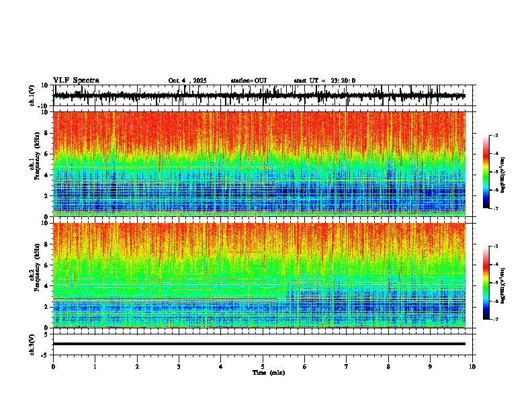Click time-axis tick label "9"
532x411 pixels.
click(430, 367)
